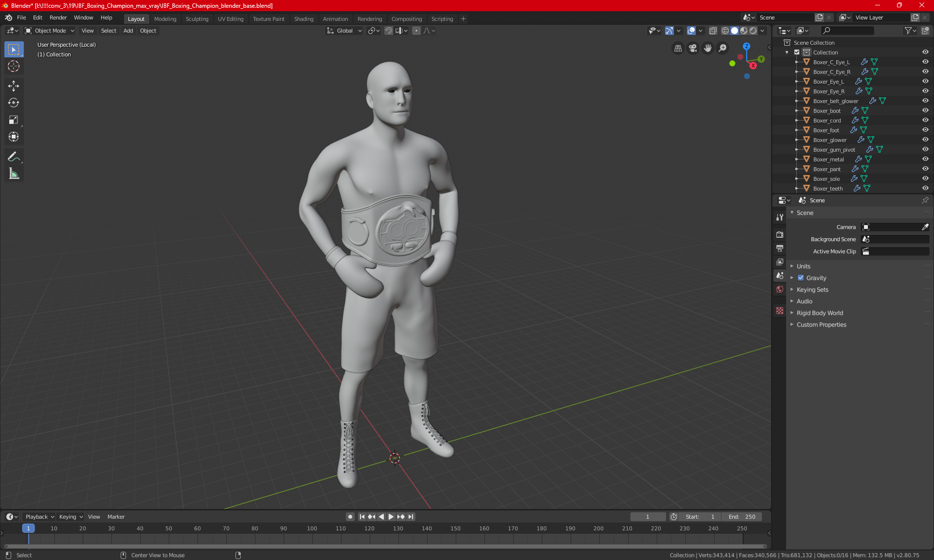Play the animation forward
The height and width of the screenshot is (560, 934).
[391, 517]
